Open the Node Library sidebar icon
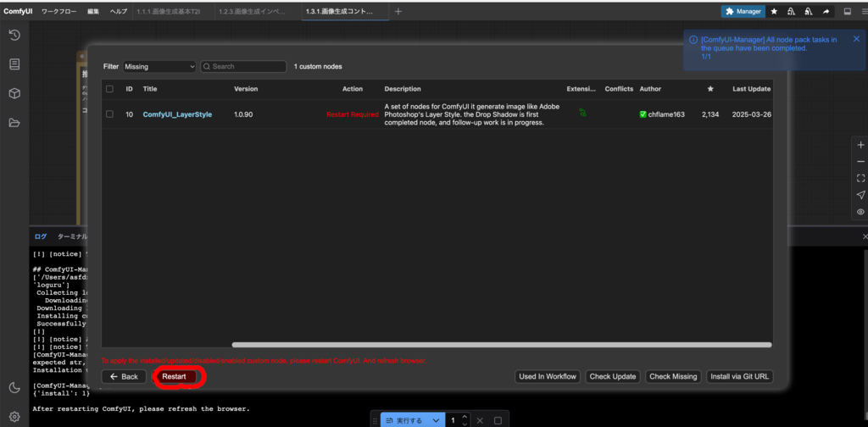Viewport: 868px width, 427px height. (x=14, y=64)
